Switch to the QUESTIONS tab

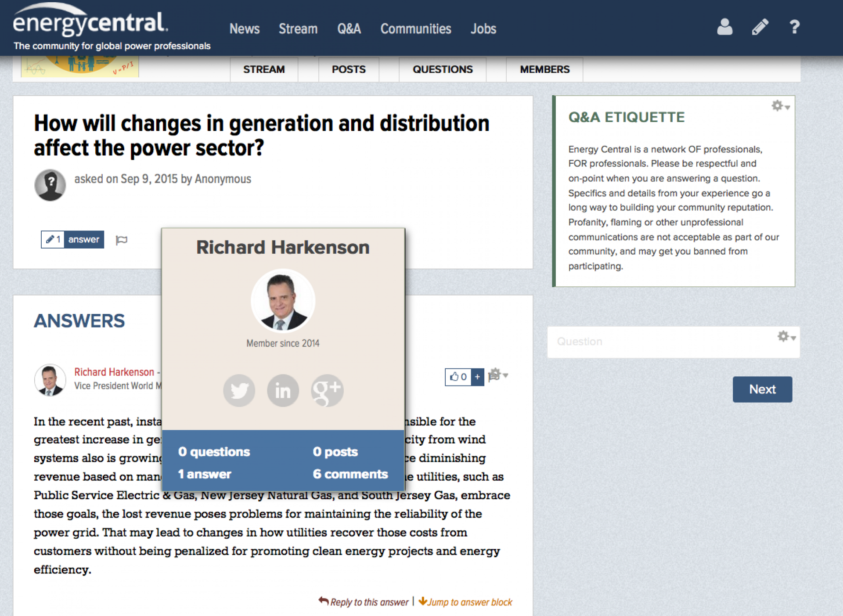point(442,69)
